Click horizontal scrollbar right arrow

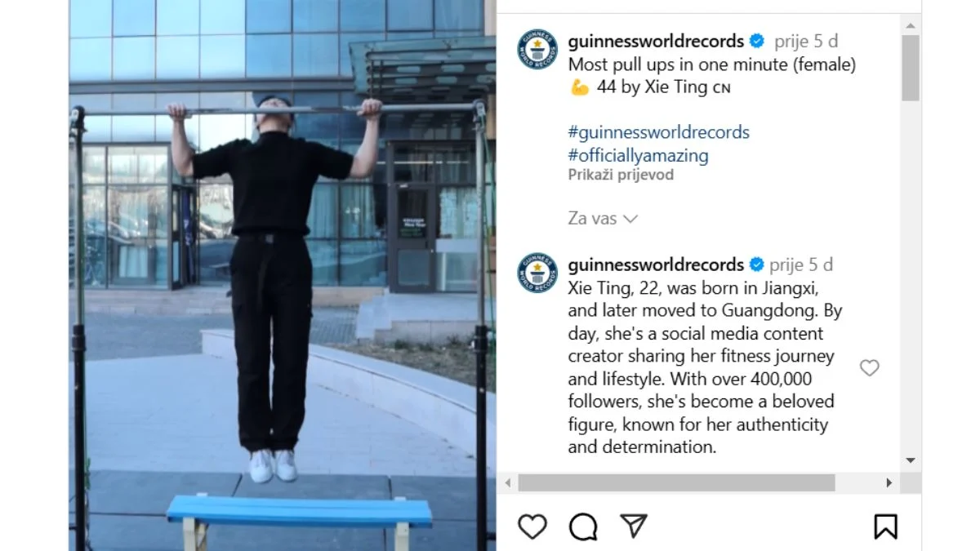tap(889, 483)
